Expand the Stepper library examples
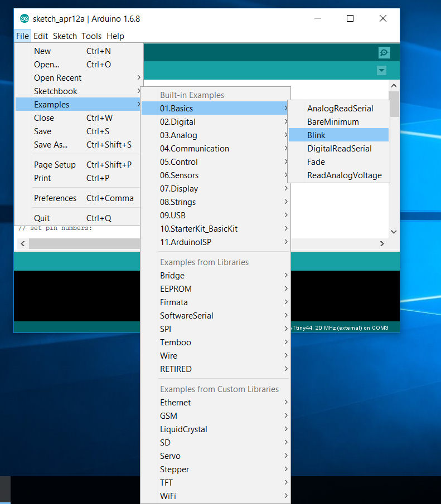The height and width of the screenshot is (504, 441). (x=215, y=469)
